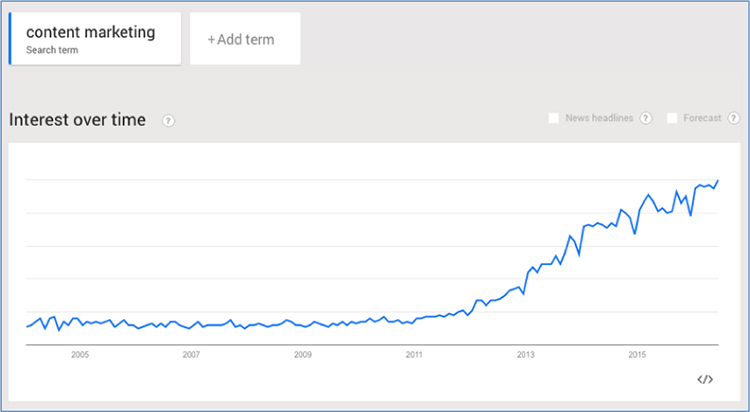The width and height of the screenshot is (750, 412).
Task: Open help icon beside Interest over time
Action: 168,121
